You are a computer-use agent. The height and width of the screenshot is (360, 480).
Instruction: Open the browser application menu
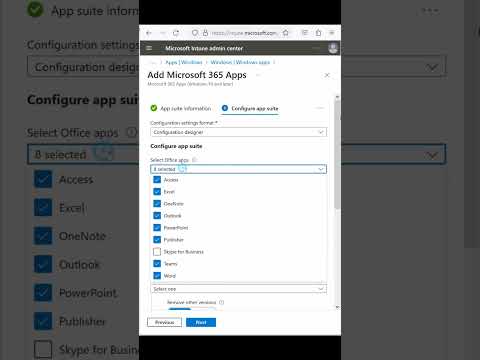click(332, 33)
